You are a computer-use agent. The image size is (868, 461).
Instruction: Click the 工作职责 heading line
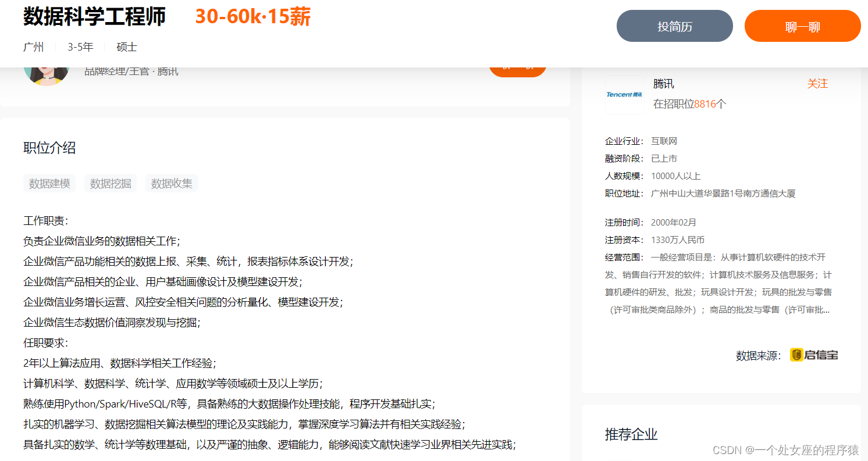tap(46, 221)
